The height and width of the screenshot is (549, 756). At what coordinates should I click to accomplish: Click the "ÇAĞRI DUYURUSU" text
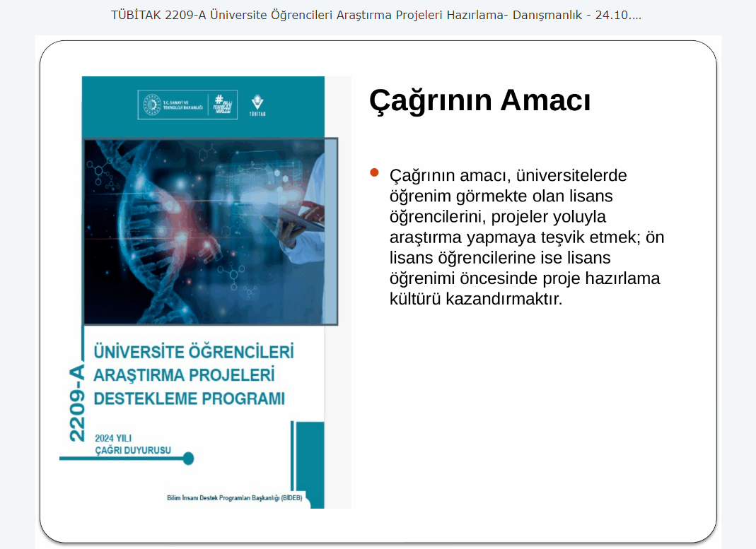coord(133,450)
